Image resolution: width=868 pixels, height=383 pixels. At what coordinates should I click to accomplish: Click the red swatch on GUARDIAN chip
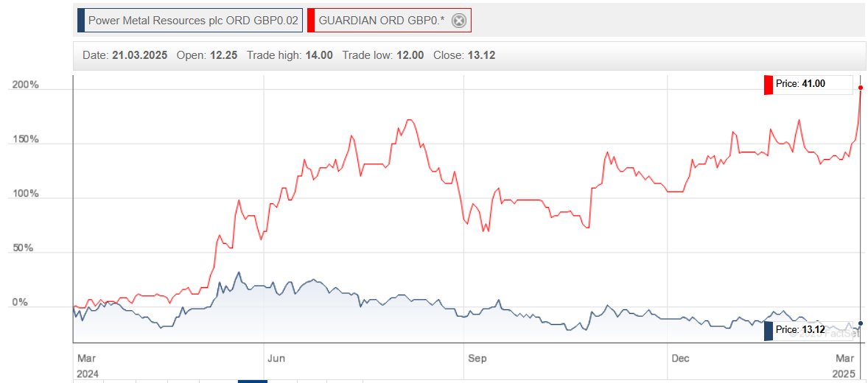(311, 21)
